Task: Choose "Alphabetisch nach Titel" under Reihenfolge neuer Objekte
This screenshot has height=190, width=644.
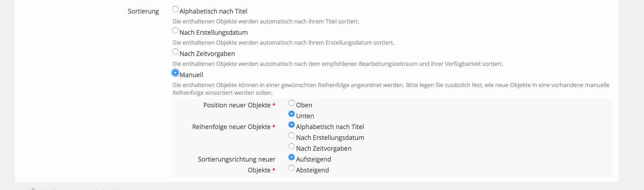Action: (x=292, y=125)
